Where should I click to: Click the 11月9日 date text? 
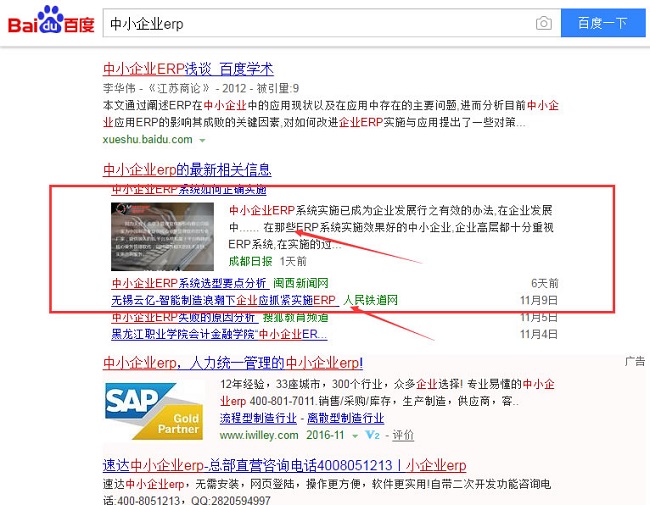coord(539,300)
